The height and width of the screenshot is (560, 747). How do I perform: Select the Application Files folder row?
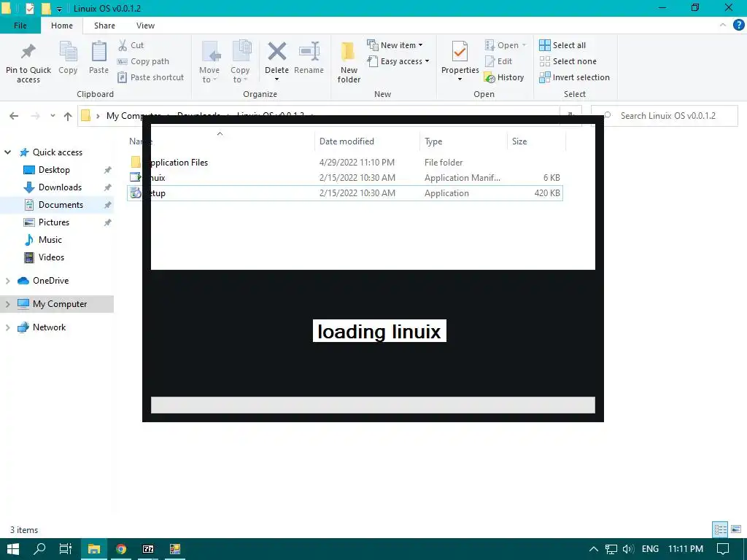pyautogui.click(x=345, y=163)
